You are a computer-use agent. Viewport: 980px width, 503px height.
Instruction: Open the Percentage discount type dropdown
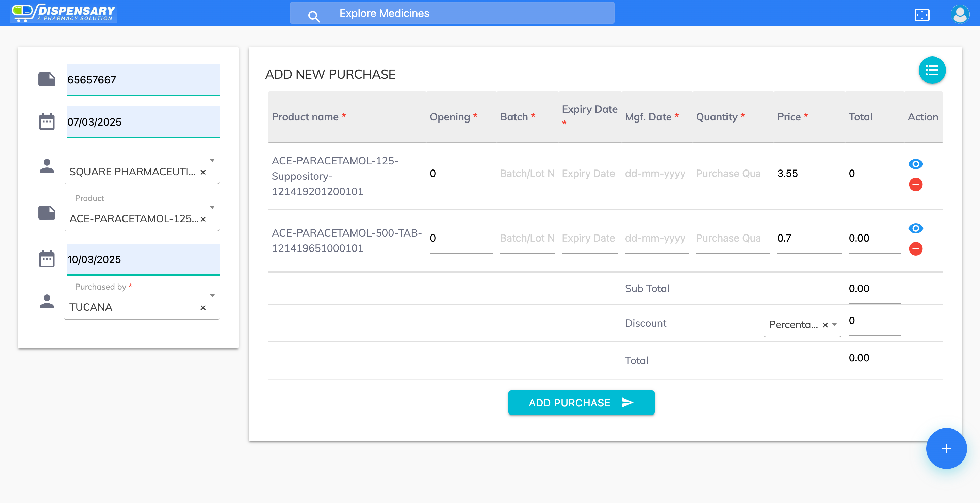point(835,325)
